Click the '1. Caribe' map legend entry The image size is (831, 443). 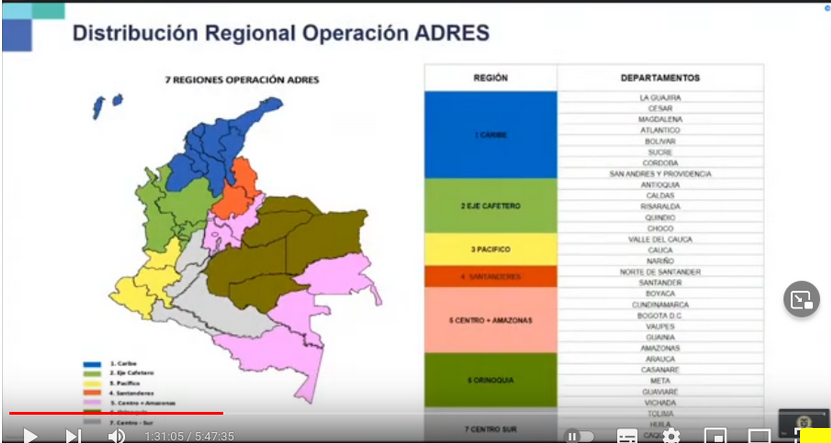coord(110,364)
